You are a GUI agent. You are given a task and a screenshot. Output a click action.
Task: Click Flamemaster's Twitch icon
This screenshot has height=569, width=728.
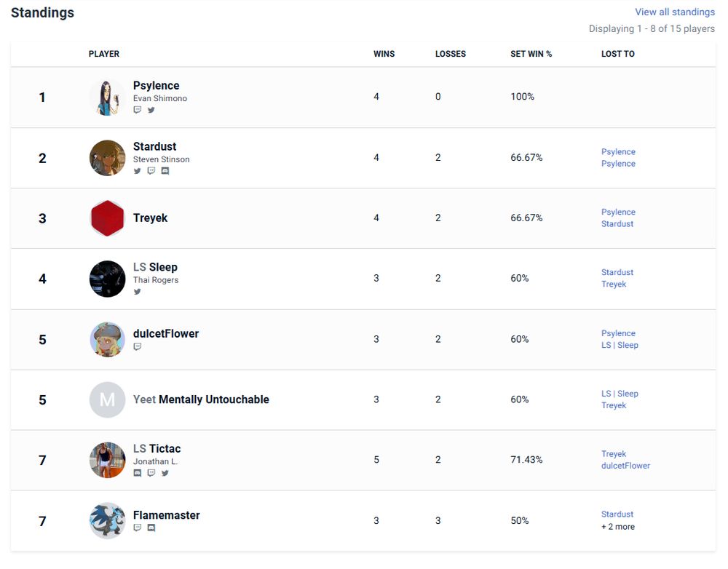(138, 528)
